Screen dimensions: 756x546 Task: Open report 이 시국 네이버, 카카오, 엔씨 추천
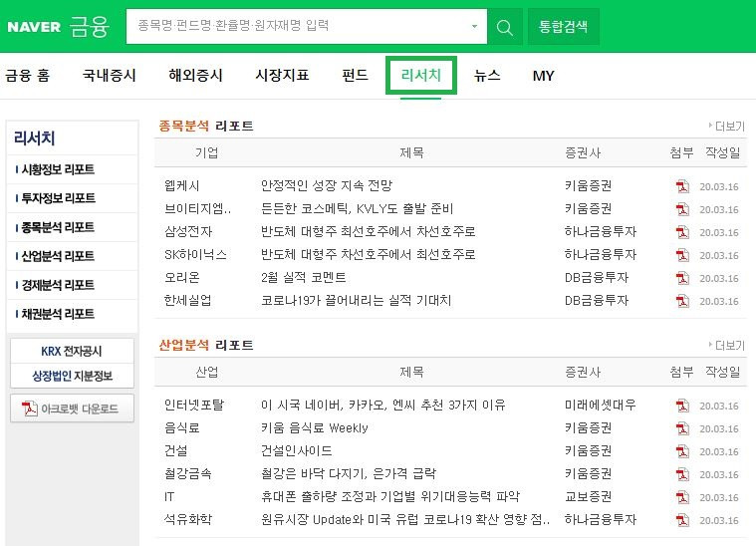(382, 406)
